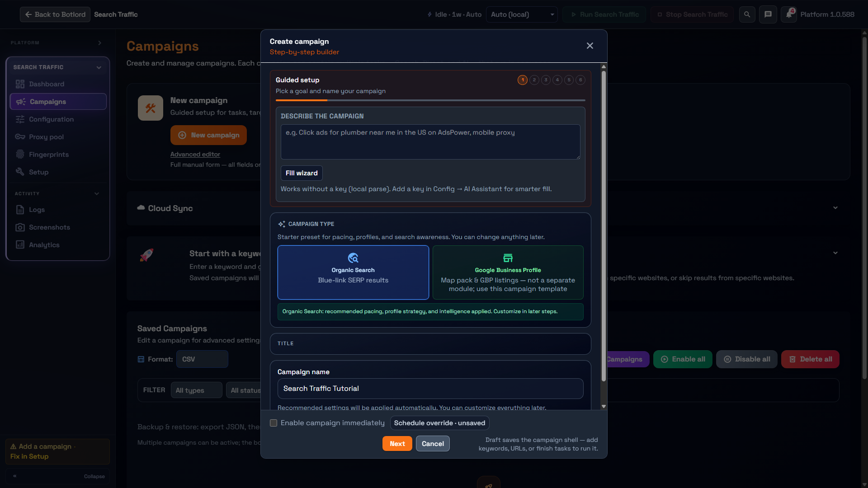Jump to step 2 in Guided setup
868x488 pixels.
click(534, 80)
